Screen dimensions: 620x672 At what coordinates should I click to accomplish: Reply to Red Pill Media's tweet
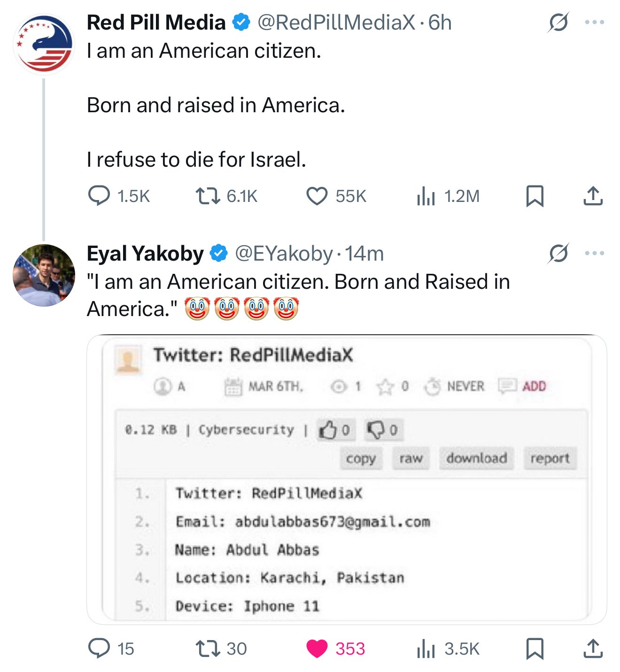click(x=99, y=196)
